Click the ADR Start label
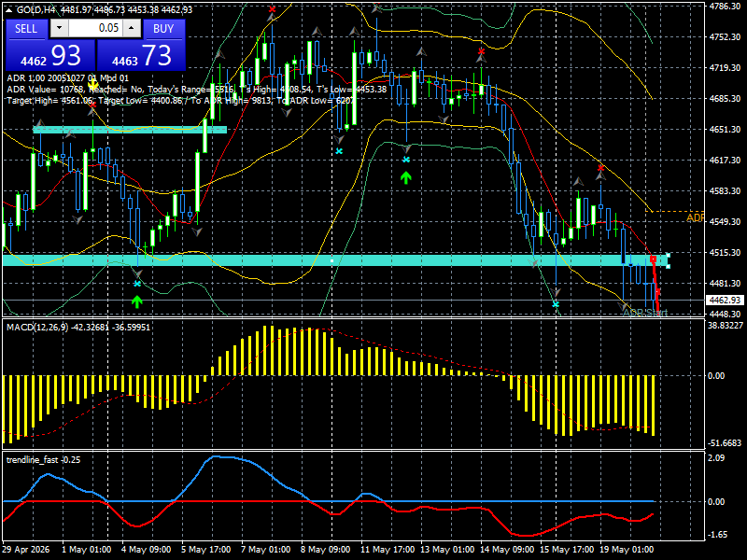The image size is (747, 560). pyautogui.click(x=645, y=313)
